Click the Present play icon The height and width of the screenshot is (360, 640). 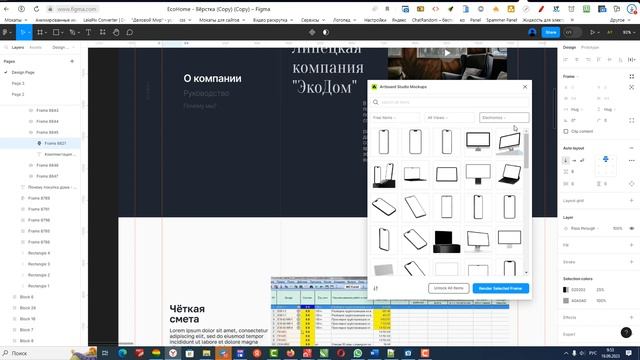pyautogui.click(x=593, y=32)
